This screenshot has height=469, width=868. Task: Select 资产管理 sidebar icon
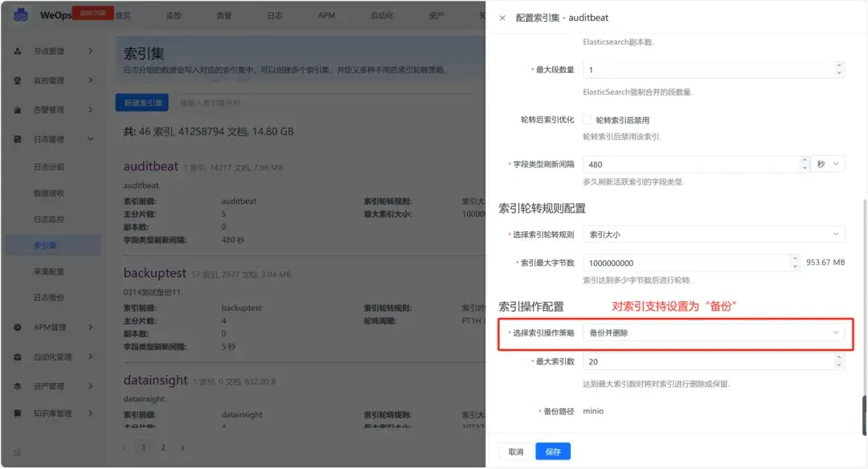point(18,385)
